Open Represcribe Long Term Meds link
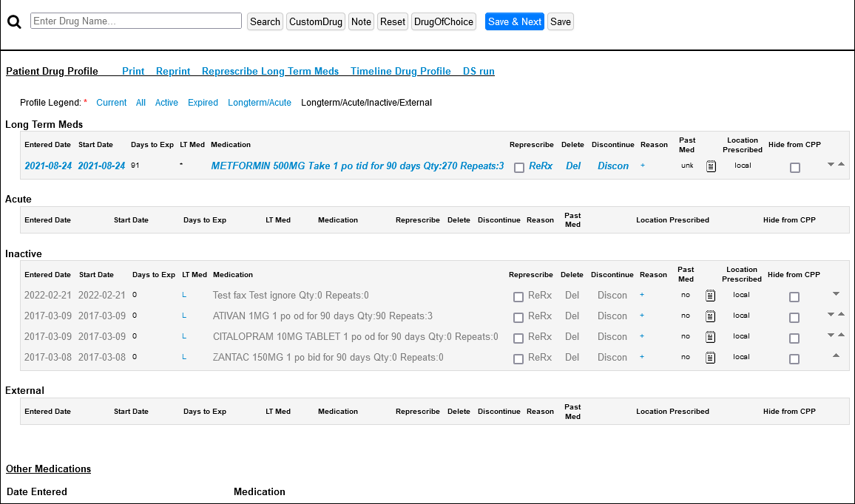 (270, 72)
